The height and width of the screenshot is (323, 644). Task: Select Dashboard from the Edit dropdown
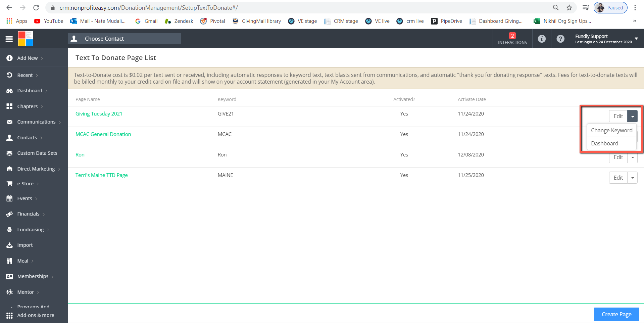click(611, 143)
